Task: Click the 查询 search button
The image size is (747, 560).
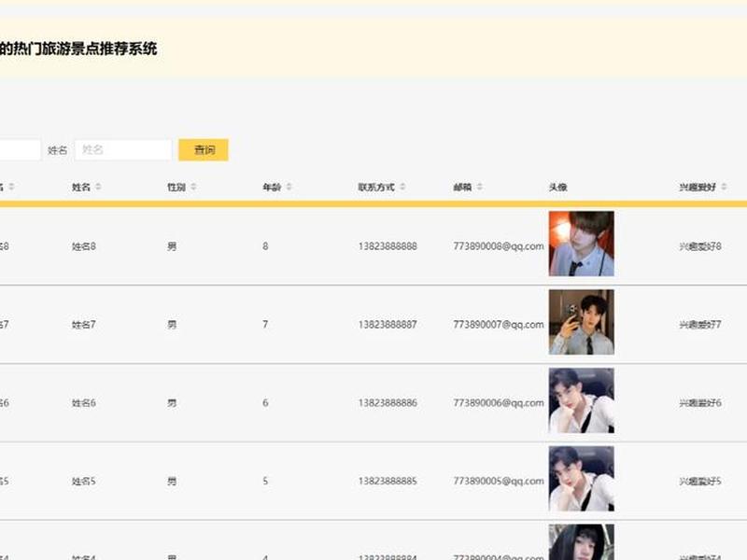Action: pyautogui.click(x=204, y=150)
